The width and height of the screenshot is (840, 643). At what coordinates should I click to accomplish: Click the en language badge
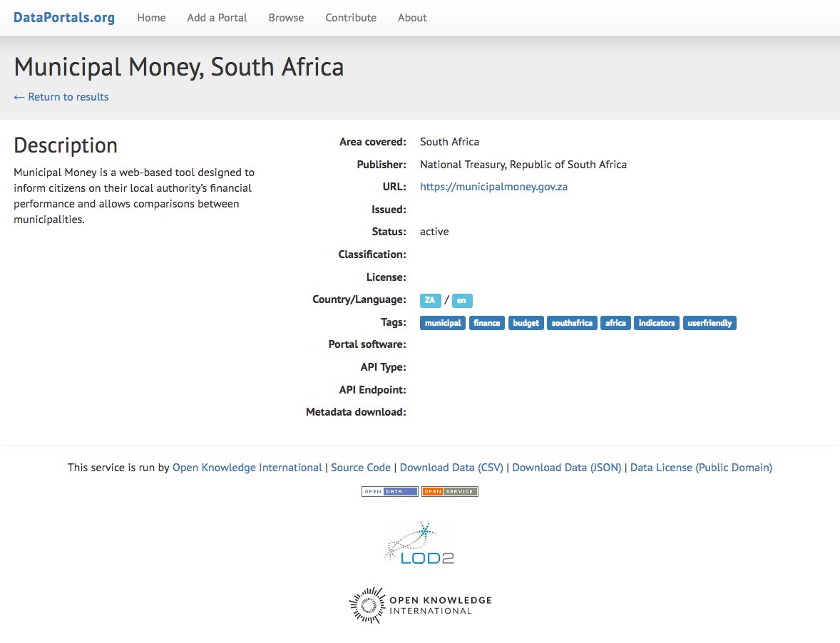[x=462, y=300]
